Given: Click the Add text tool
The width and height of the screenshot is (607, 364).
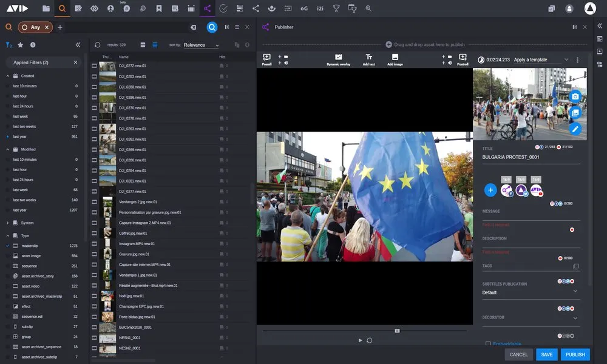Looking at the screenshot, I should coord(368,59).
